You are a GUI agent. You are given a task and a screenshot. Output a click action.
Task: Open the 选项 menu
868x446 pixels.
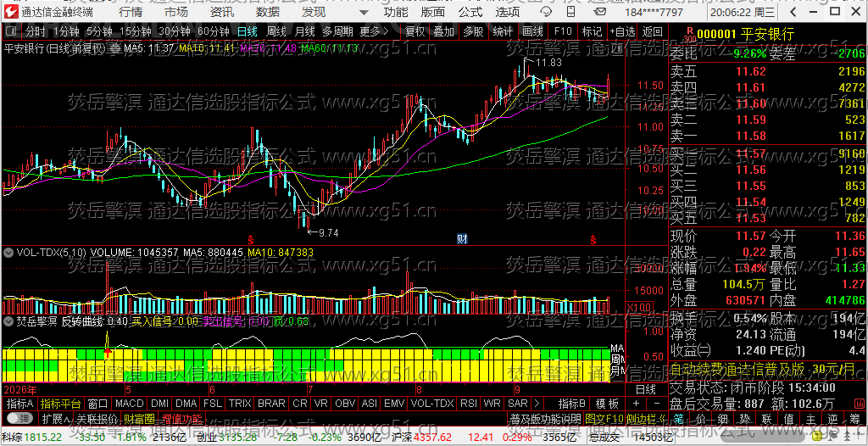pos(508,12)
